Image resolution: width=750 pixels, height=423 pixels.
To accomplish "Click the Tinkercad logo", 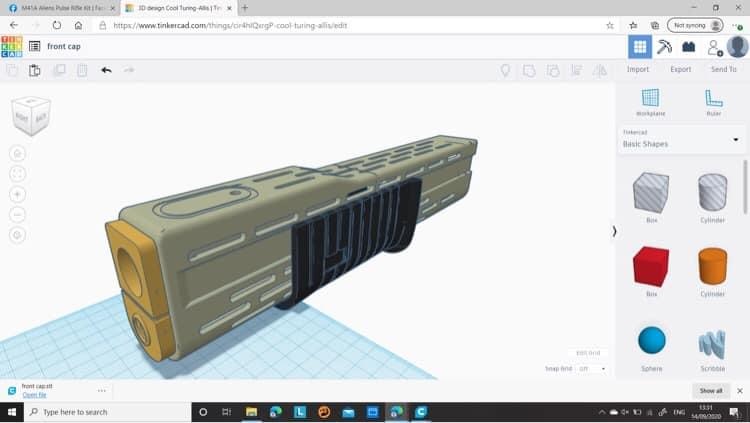I will 11,46.
